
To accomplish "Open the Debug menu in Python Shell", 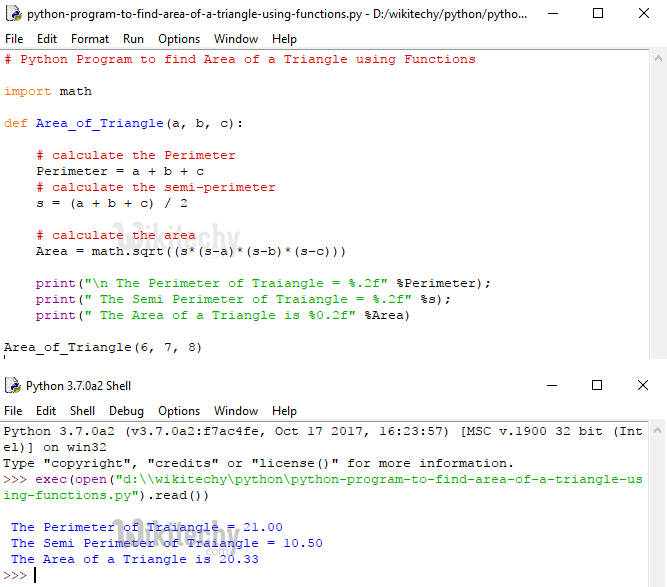I will [x=126, y=411].
